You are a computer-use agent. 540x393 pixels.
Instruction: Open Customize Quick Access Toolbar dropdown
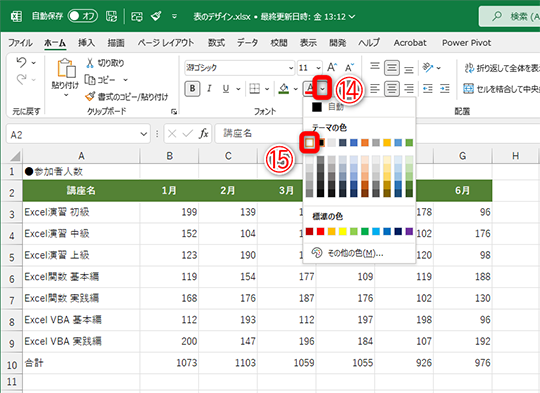click(x=175, y=16)
